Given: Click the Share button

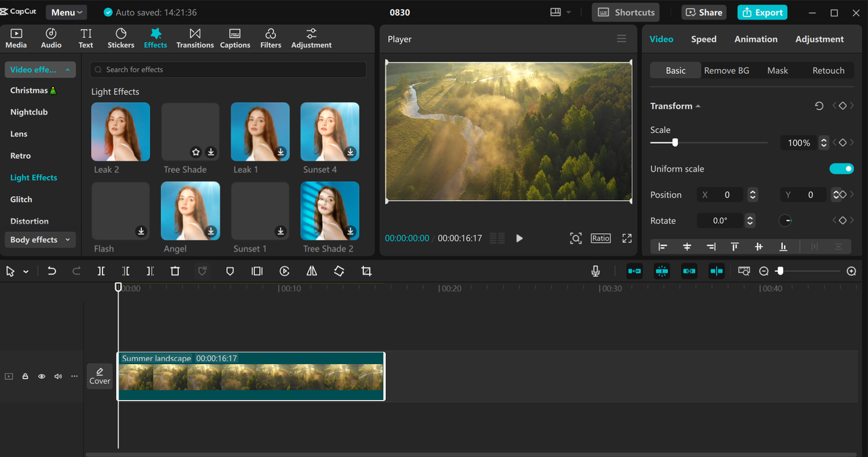Looking at the screenshot, I should 704,12.
